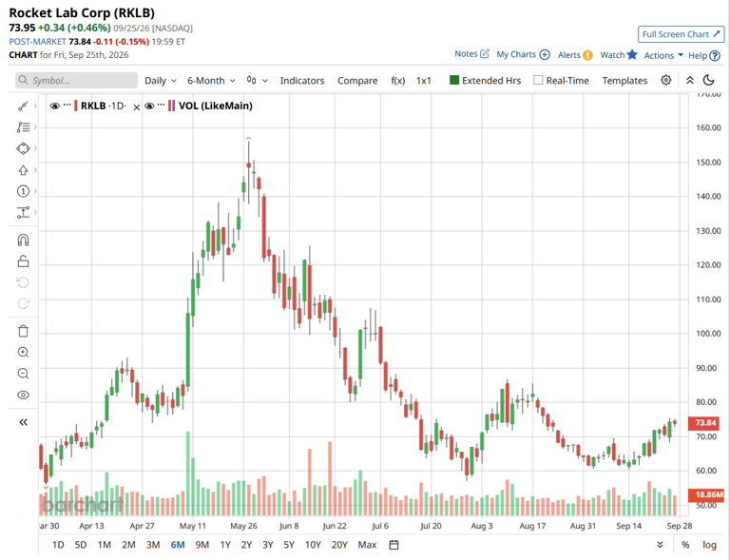Open the Daily frequency dropdown

click(x=160, y=81)
